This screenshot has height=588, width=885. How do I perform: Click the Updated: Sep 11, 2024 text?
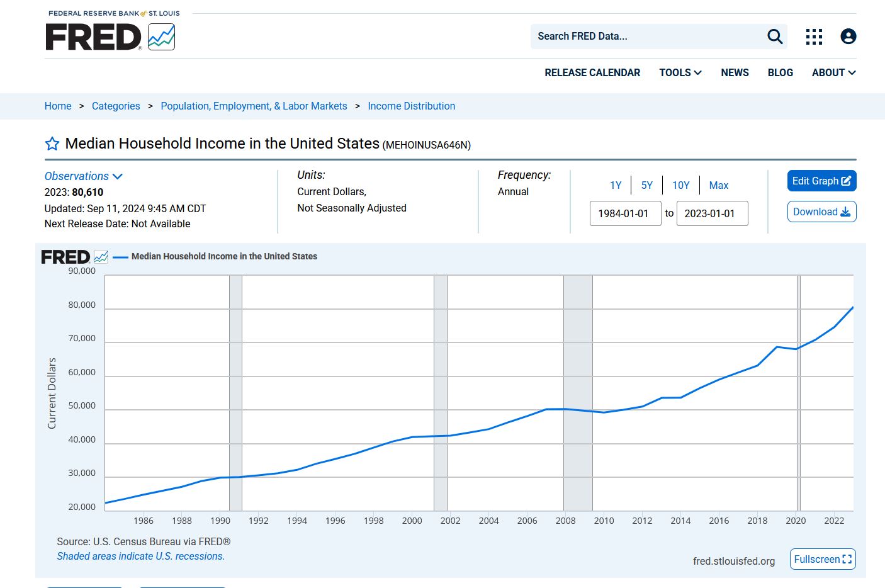pos(125,209)
